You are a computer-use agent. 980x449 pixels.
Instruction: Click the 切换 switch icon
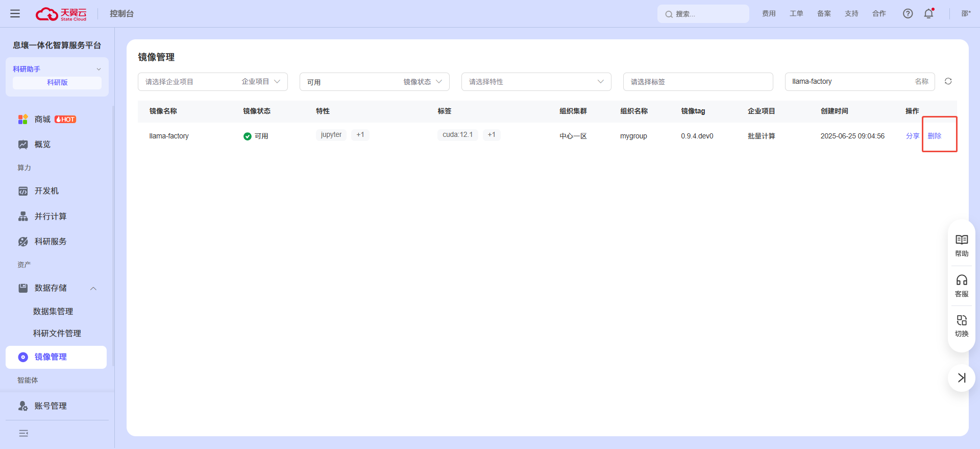click(x=962, y=326)
